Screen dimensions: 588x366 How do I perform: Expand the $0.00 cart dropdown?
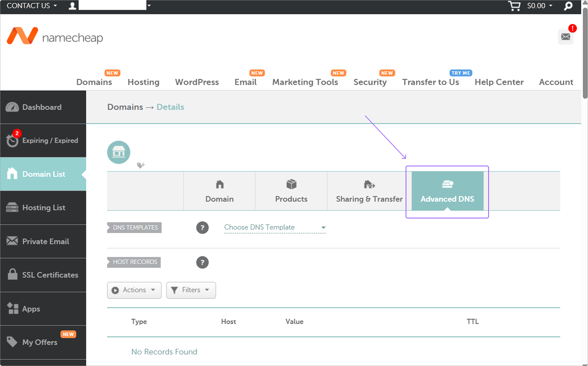click(540, 6)
